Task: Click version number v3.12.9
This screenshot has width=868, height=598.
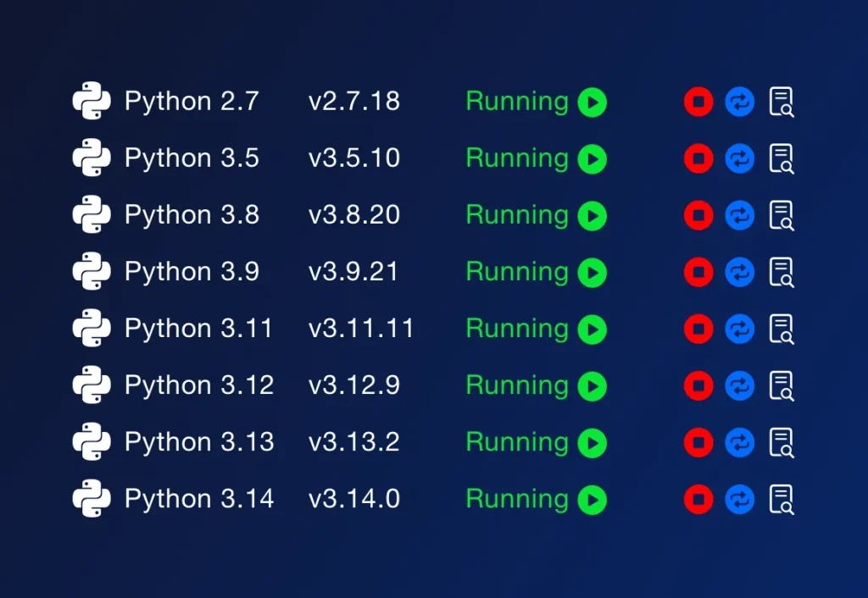Action: click(x=354, y=385)
